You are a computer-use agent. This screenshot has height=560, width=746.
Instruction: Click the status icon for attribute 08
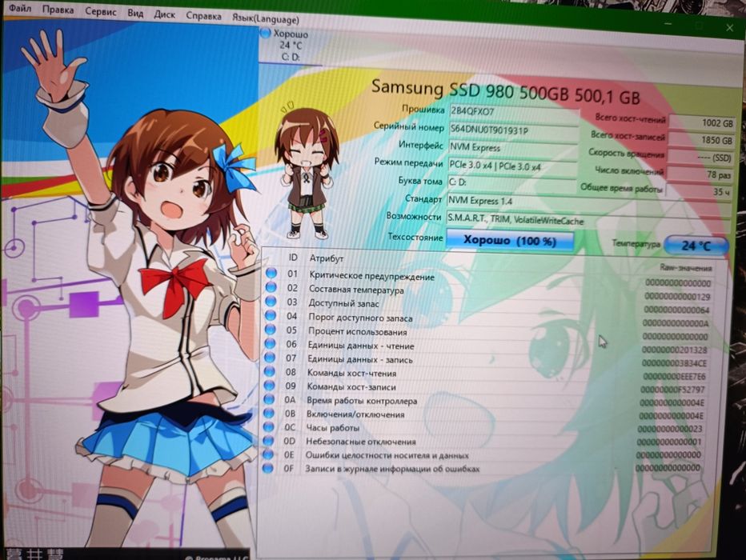pos(269,370)
